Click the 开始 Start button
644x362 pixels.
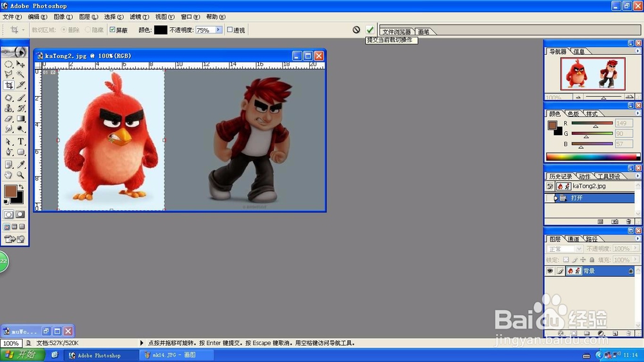point(21,355)
